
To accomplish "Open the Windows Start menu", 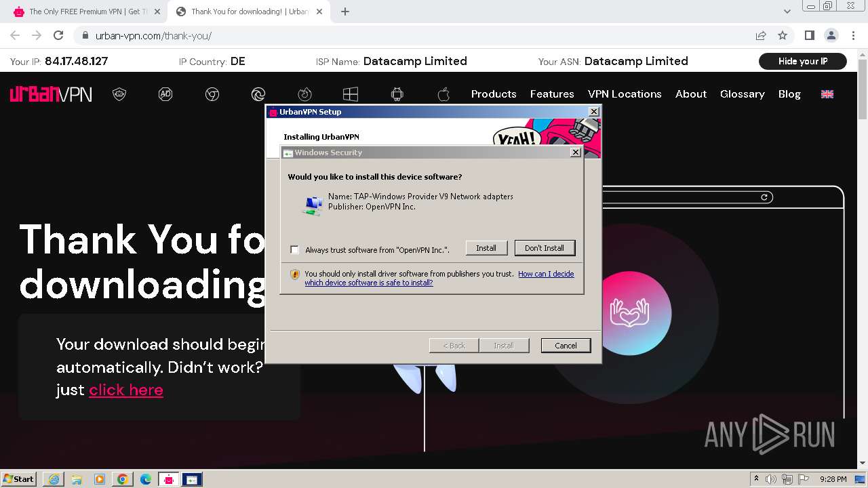I will (x=19, y=479).
